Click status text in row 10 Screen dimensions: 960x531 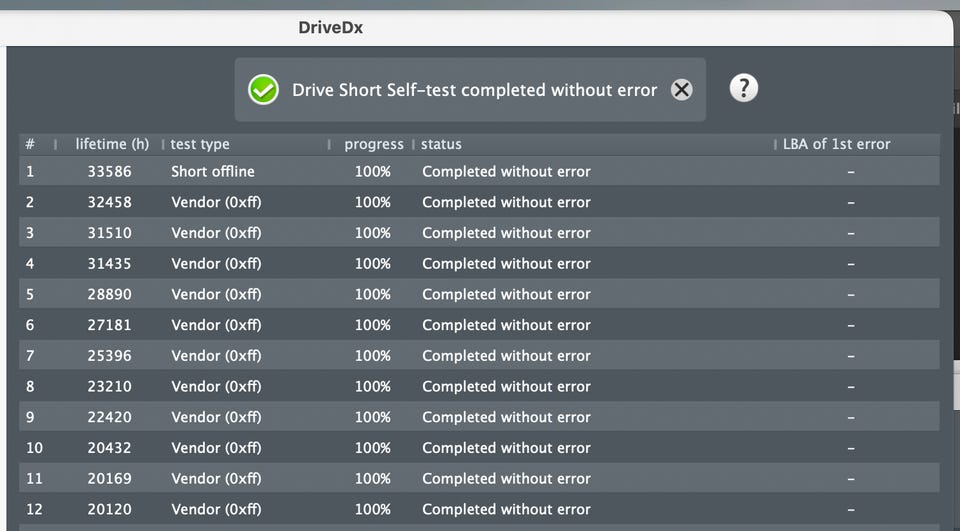point(506,448)
